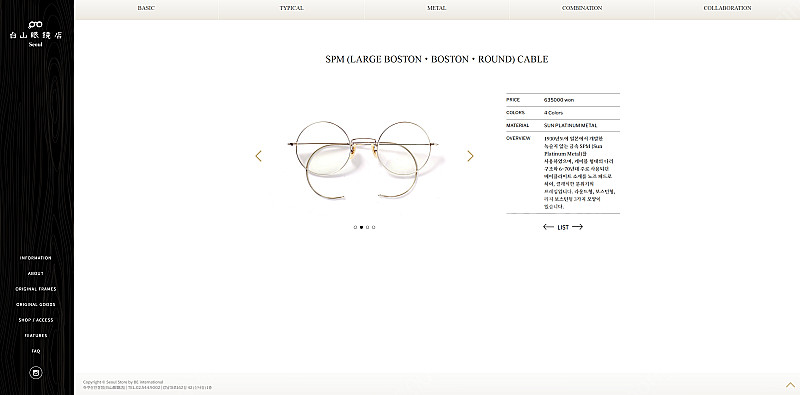Image resolution: width=800 pixels, height=395 pixels.
Task: Go to previous item left of LIST
Action: (x=548, y=227)
